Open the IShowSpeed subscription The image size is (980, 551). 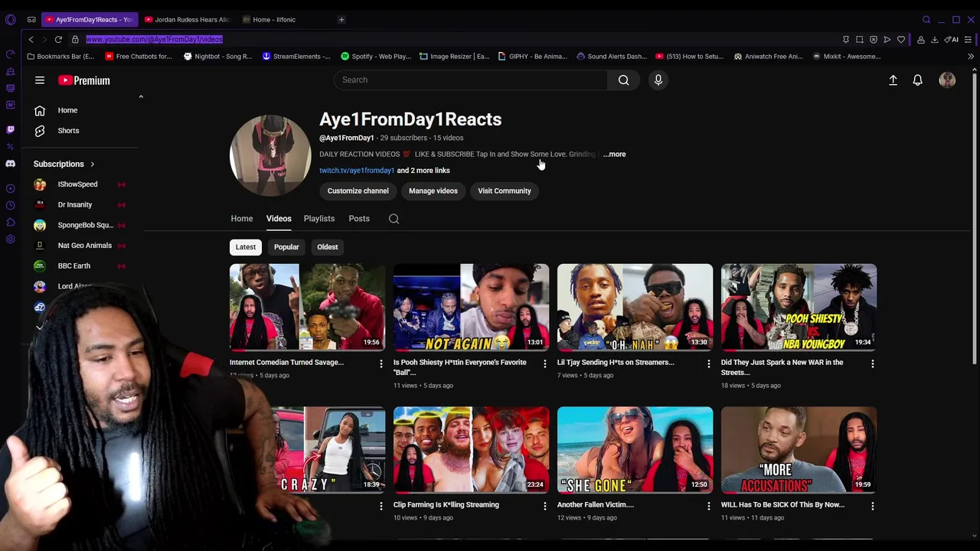coord(79,184)
